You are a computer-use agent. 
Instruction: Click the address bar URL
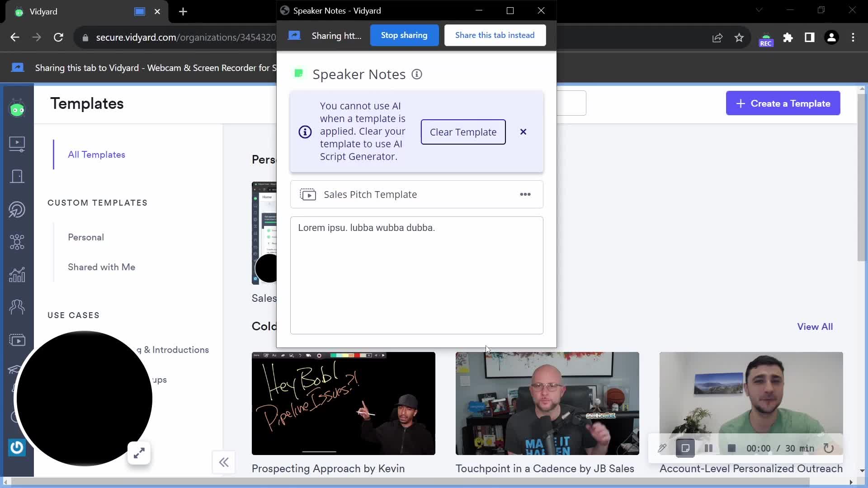tap(185, 38)
